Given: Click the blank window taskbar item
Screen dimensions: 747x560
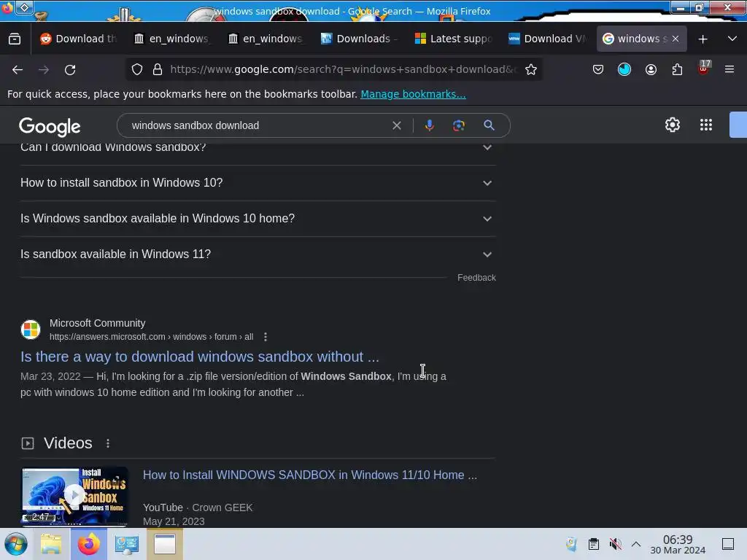Looking at the screenshot, I should [x=165, y=544].
